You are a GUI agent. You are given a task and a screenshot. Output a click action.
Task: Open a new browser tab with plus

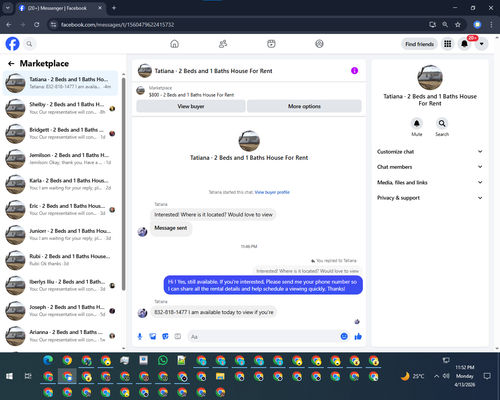point(114,8)
